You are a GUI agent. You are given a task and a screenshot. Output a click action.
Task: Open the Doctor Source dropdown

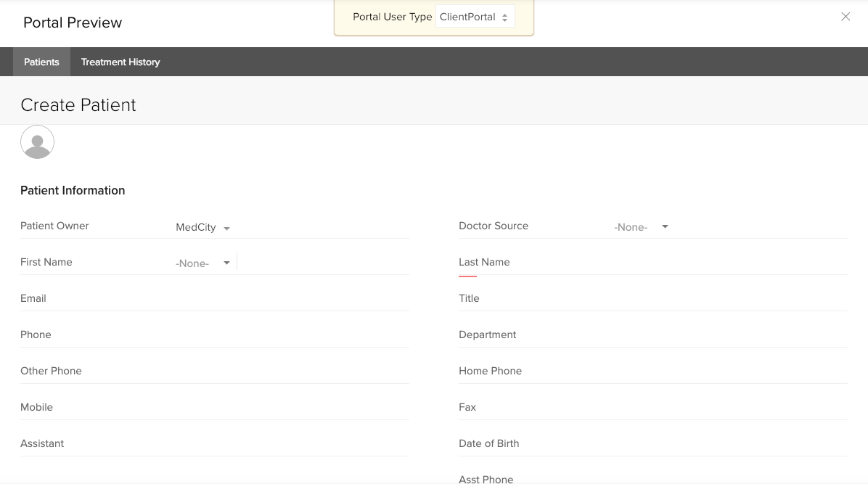[641, 227]
